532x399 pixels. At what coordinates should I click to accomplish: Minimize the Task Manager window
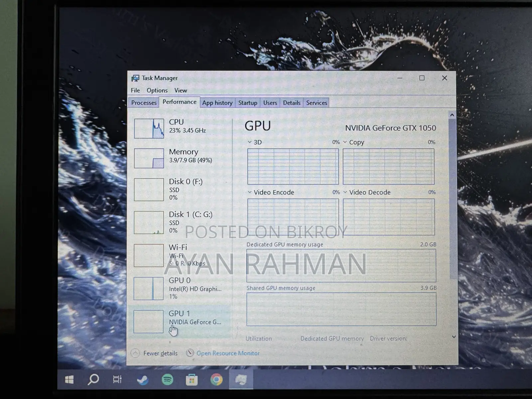coord(400,78)
